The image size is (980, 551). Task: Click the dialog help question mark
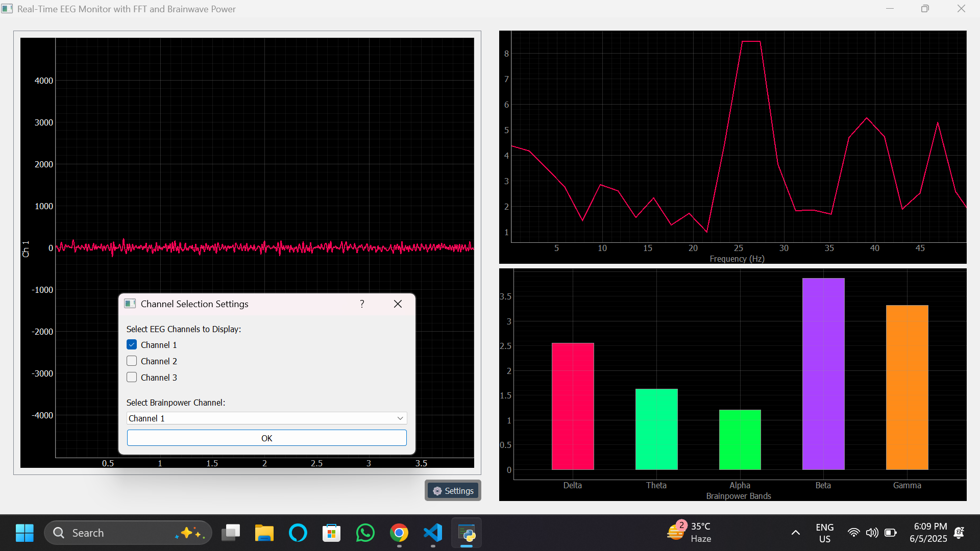pos(362,304)
